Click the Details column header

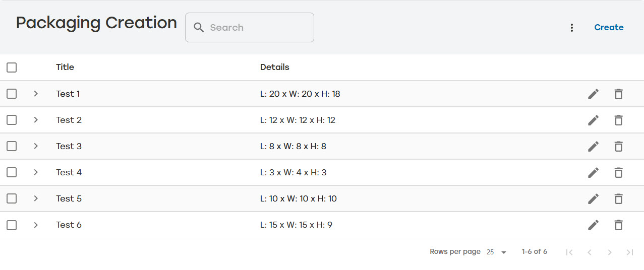coord(275,67)
